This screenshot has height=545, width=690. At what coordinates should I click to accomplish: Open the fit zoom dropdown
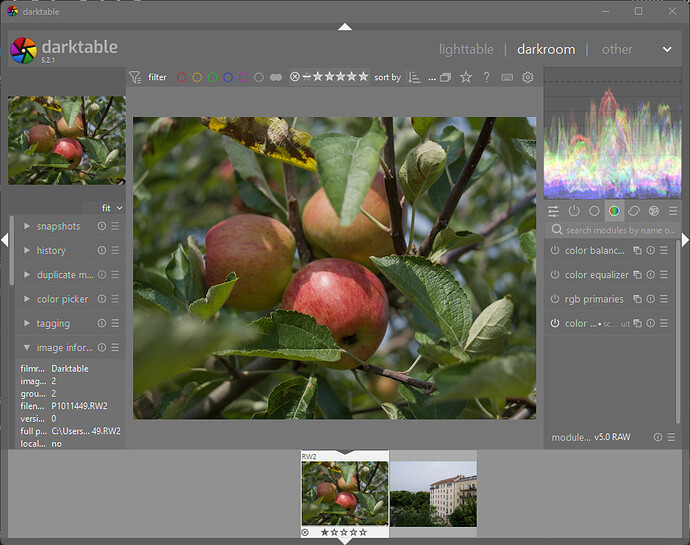[x=111, y=208]
